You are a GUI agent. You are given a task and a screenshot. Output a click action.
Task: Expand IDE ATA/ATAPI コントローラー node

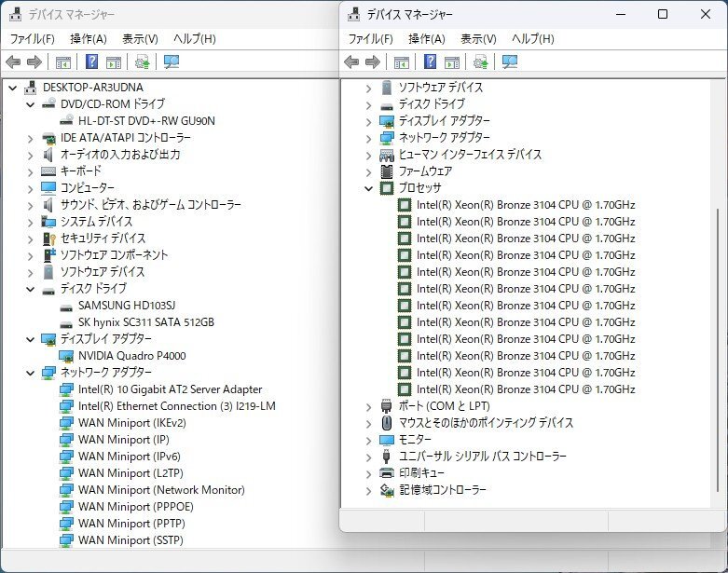(30, 138)
